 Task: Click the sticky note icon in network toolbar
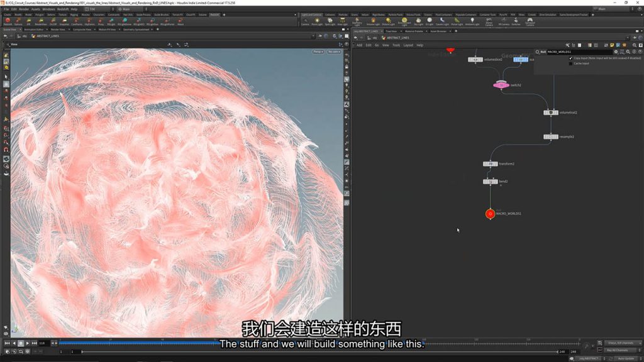point(612,45)
